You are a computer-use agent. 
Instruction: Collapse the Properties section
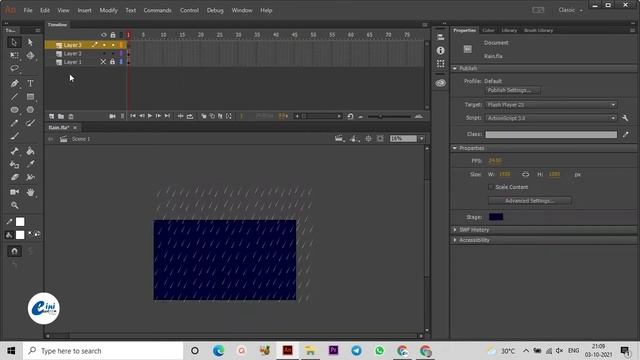coord(455,148)
